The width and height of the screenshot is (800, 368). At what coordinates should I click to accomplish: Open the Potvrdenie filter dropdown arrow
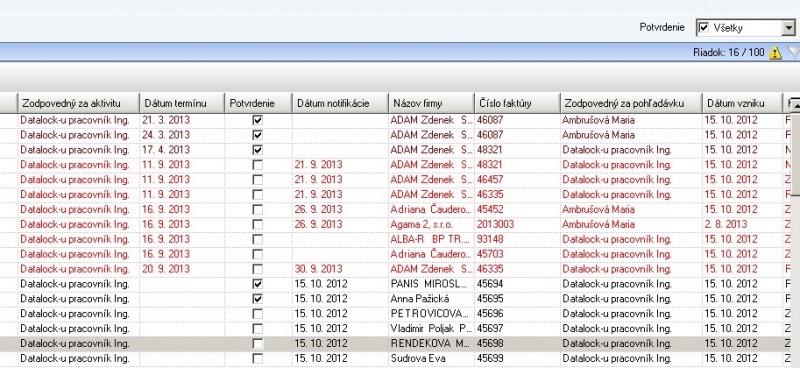[x=788, y=28]
